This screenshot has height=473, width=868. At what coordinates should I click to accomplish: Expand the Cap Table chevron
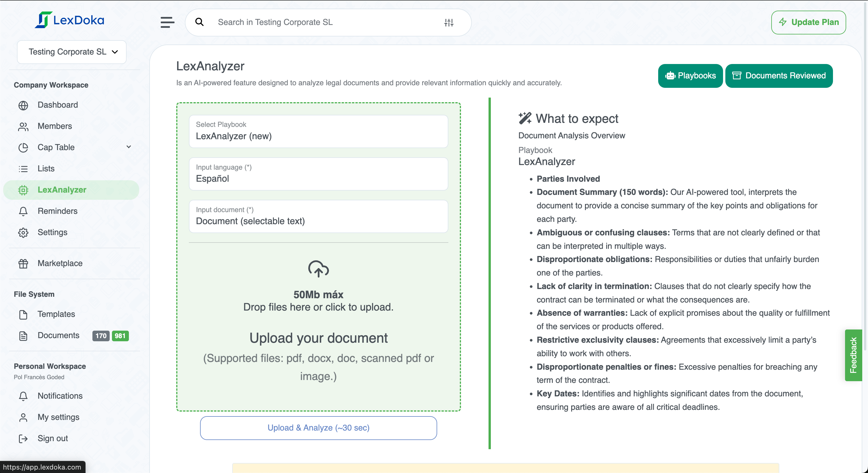(129, 147)
